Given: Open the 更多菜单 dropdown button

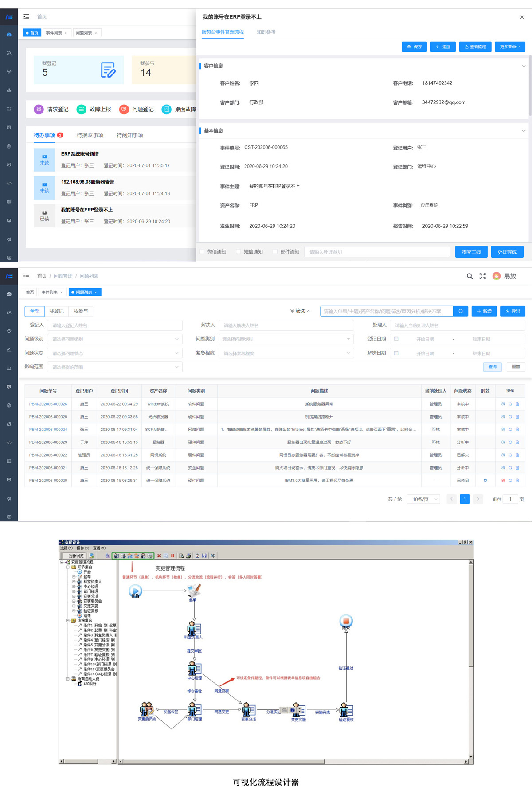Looking at the screenshot, I should point(510,47).
